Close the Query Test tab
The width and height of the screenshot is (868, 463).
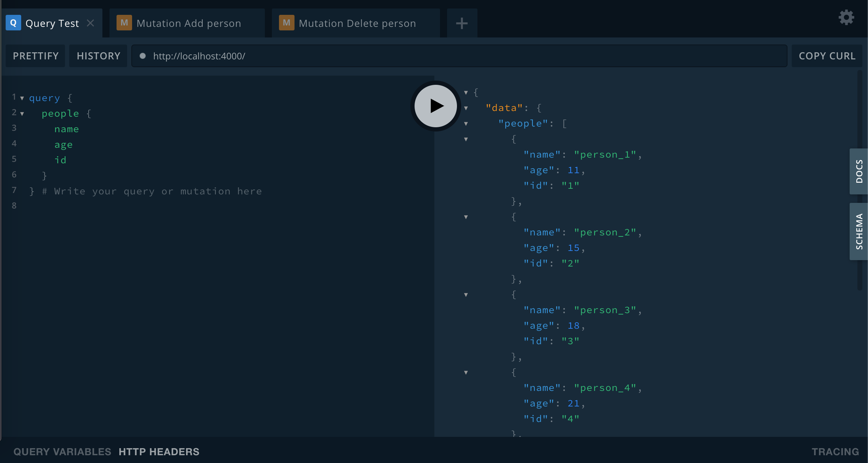pos(90,23)
